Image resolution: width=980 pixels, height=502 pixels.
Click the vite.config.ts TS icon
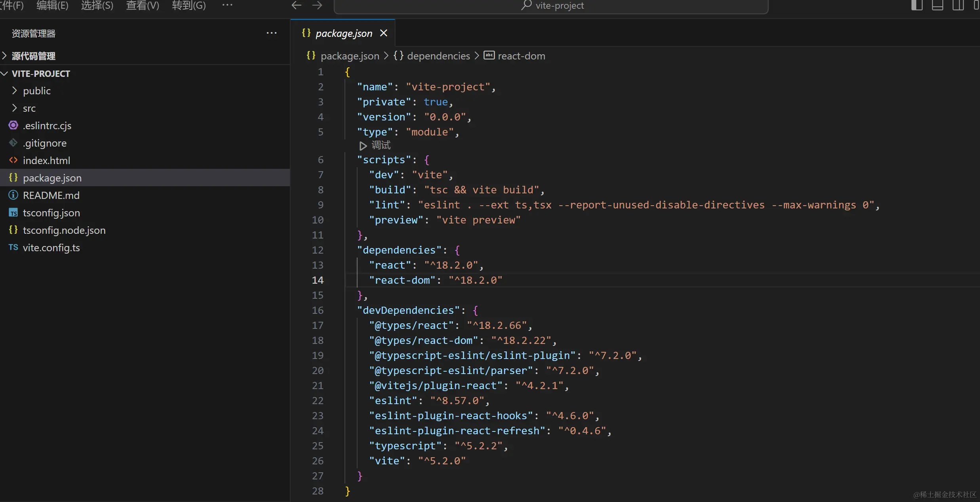pyautogui.click(x=13, y=247)
